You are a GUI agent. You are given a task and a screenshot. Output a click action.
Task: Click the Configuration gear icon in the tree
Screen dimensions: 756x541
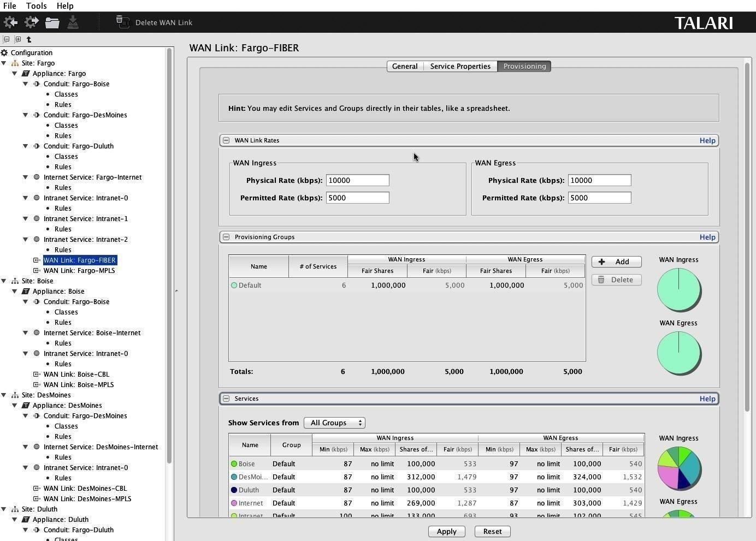click(4, 53)
